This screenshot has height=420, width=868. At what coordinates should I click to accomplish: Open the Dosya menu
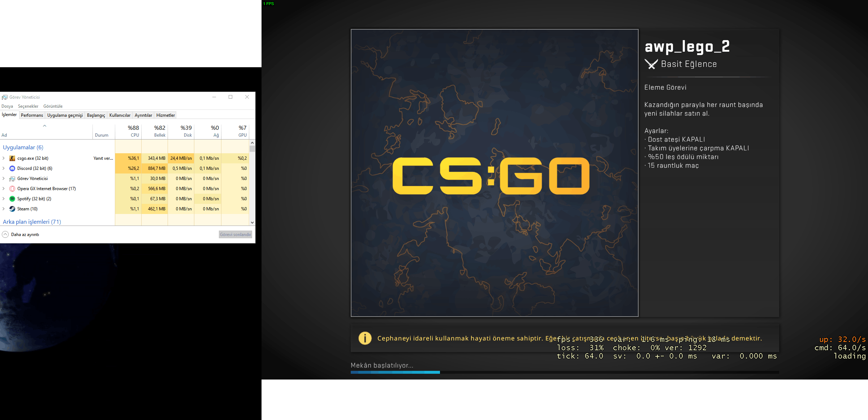click(x=7, y=106)
